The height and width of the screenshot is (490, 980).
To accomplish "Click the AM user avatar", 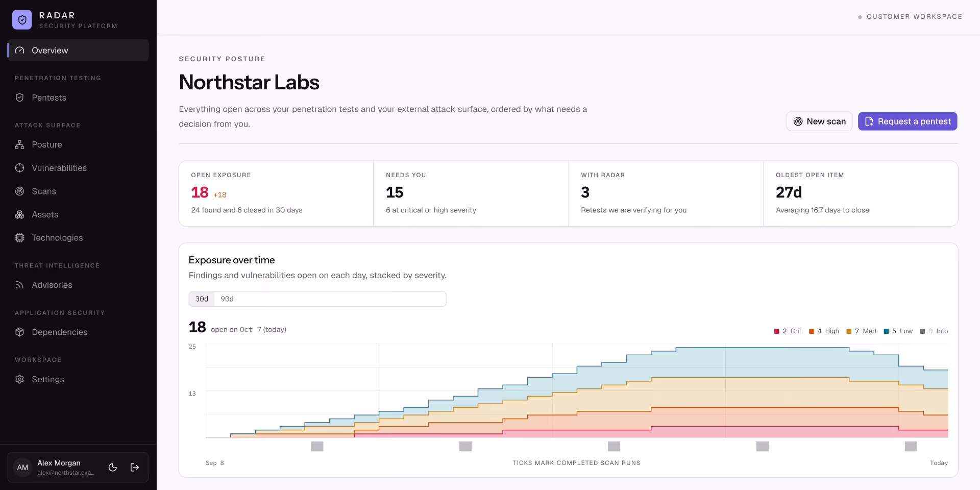I will tap(22, 467).
